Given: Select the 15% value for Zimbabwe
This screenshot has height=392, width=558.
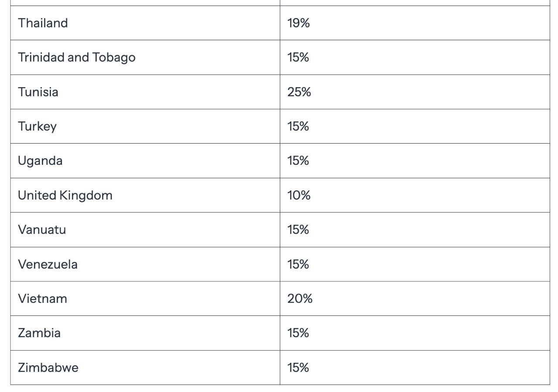Looking at the screenshot, I should [298, 368].
